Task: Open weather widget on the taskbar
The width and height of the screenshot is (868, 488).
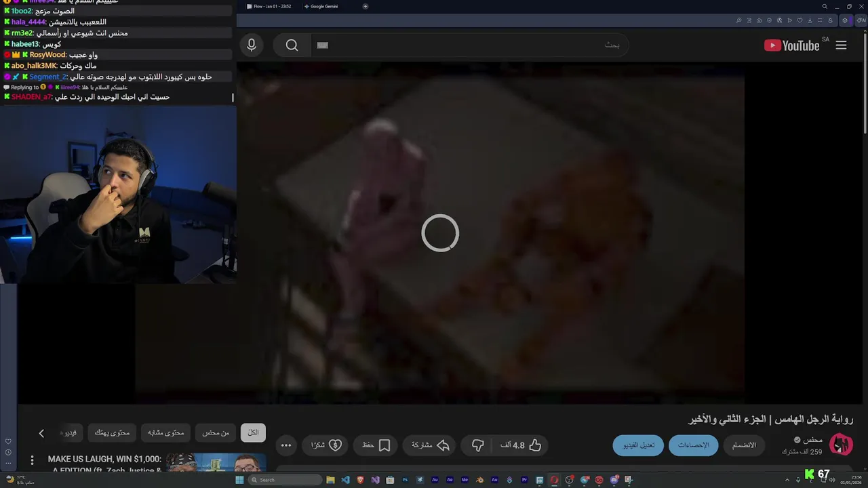Action: 20,480
